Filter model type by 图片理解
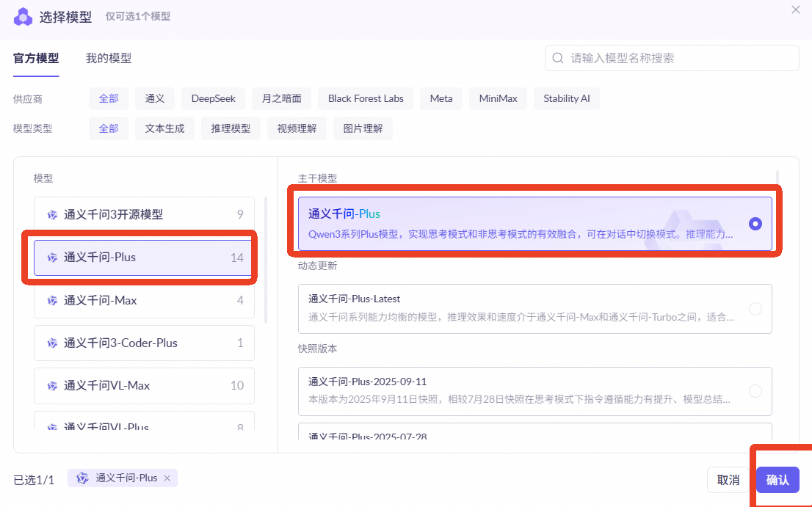 pyautogui.click(x=363, y=129)
